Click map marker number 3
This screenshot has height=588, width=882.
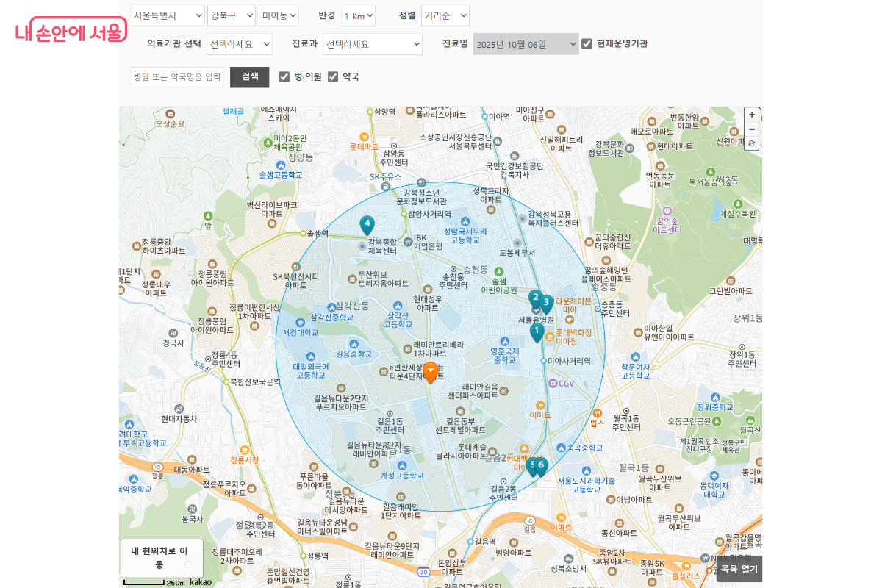546,303
